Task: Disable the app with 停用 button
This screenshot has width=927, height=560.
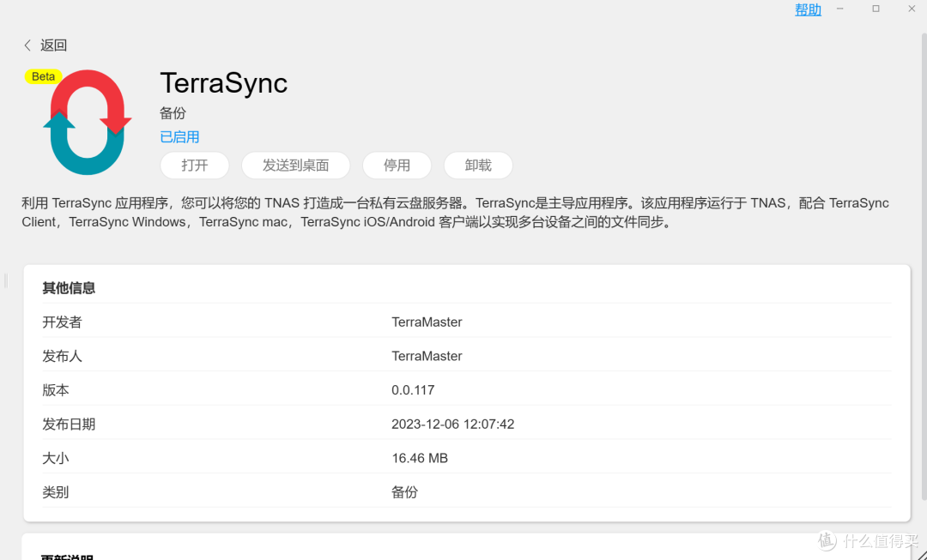Action: tap(397, 166)
